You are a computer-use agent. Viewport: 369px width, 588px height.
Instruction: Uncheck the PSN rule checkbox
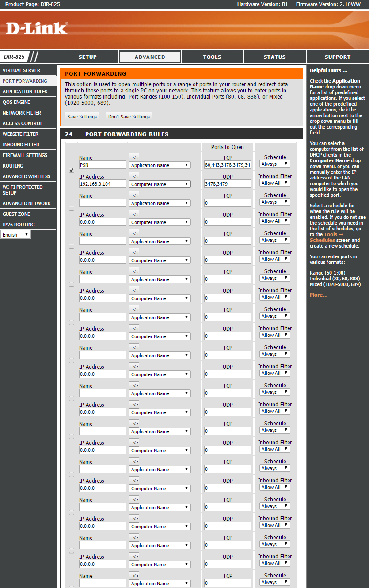[x=72, y=170]
